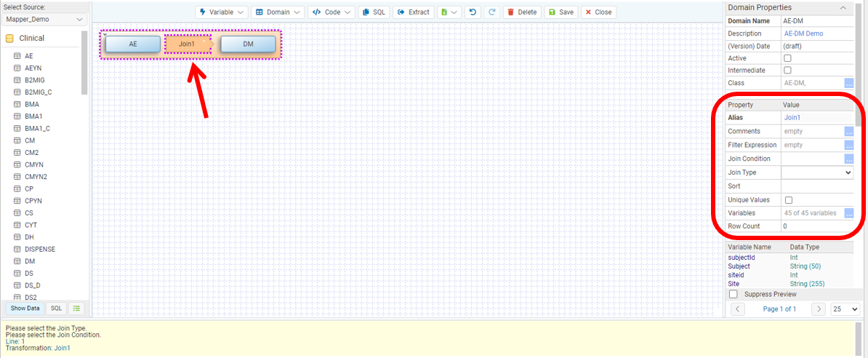
Task: Click the Extract toolbar button
Action: coord(414,12)
